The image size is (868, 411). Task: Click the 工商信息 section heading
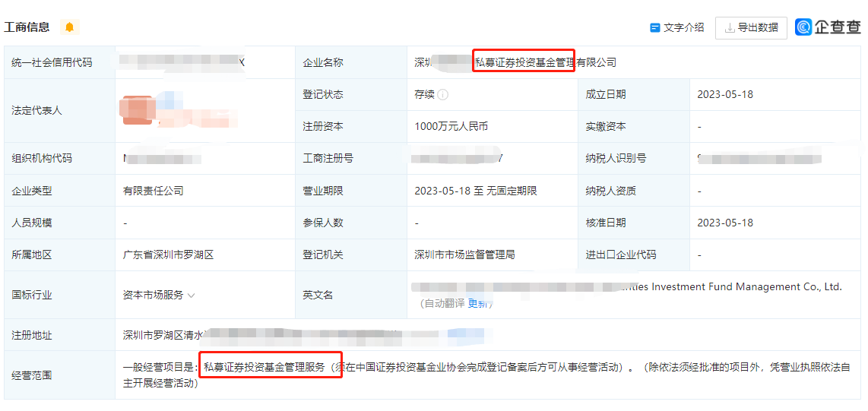27,27
